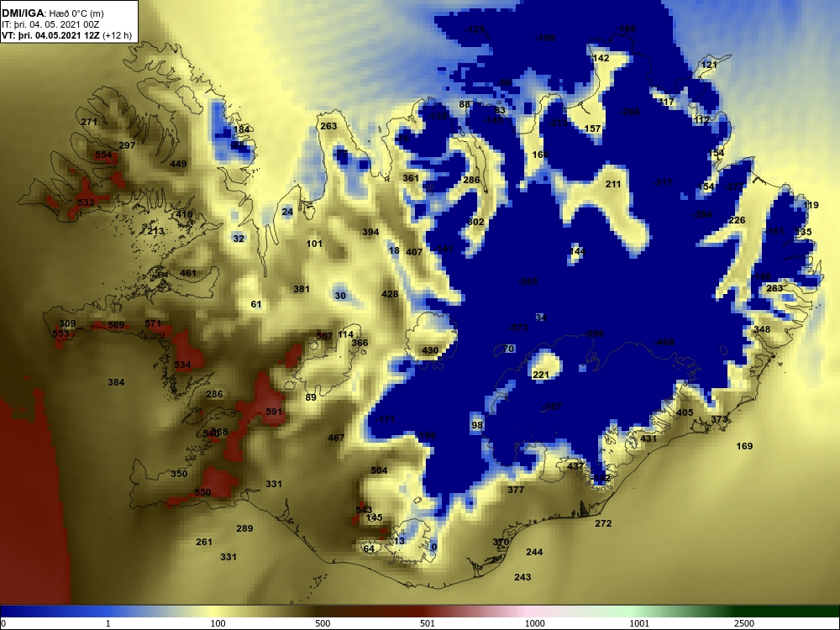The width and height of the screenshot is (840, 630).
Task: Click the '1001' label on the colour scale
Action: [639, 623]
